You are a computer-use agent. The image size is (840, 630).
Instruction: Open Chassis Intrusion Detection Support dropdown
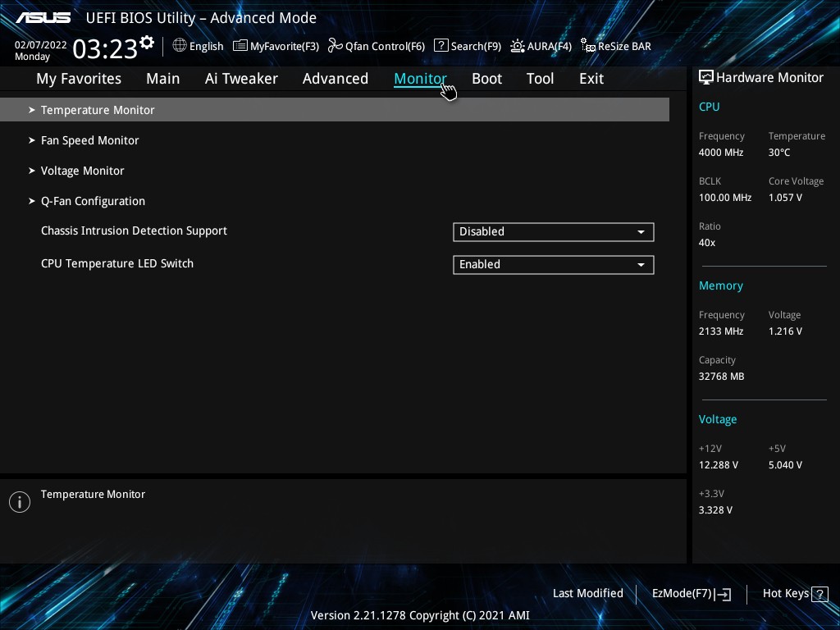[x=554, y=232]
